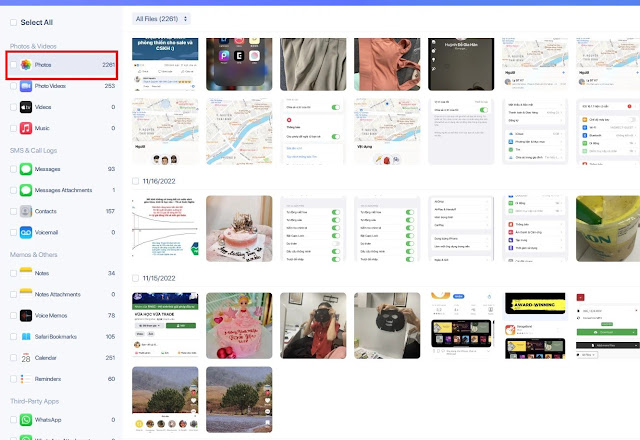Click the Select All label
Screen dimensions: 640x440
[x=37, y=22]
